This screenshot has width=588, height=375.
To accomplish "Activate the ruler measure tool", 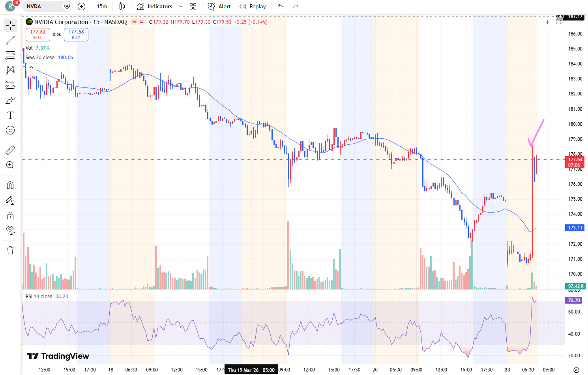I will point(11,150).
